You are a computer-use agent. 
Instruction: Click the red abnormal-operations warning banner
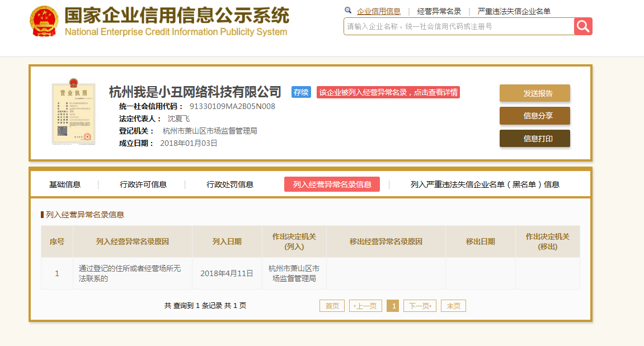[388, 92]
